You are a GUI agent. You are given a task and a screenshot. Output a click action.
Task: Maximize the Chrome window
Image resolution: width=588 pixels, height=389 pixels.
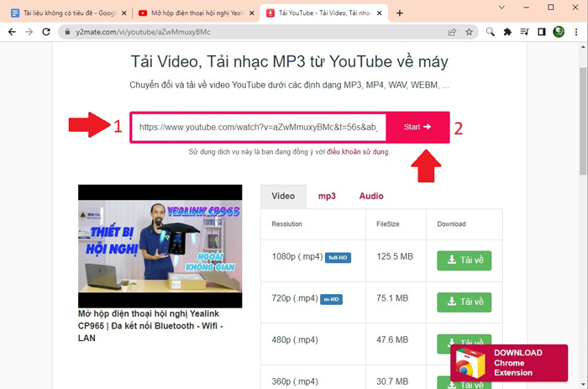(550, 7)
